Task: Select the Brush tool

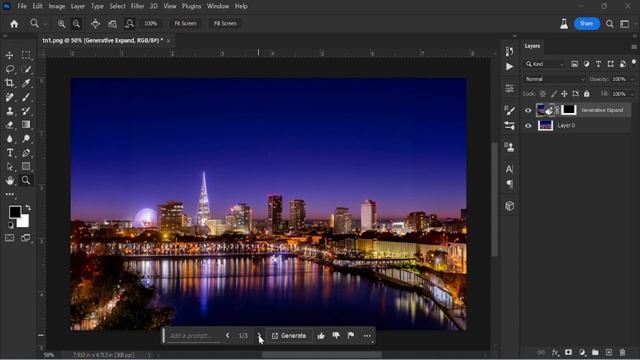Action: [x=26, y=97]
